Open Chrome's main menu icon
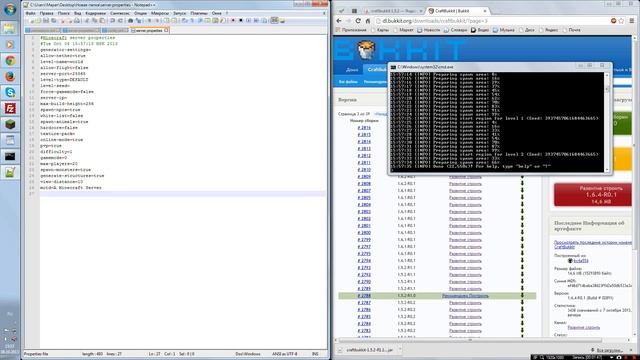The image size is (640, 360). click(632, 21)
